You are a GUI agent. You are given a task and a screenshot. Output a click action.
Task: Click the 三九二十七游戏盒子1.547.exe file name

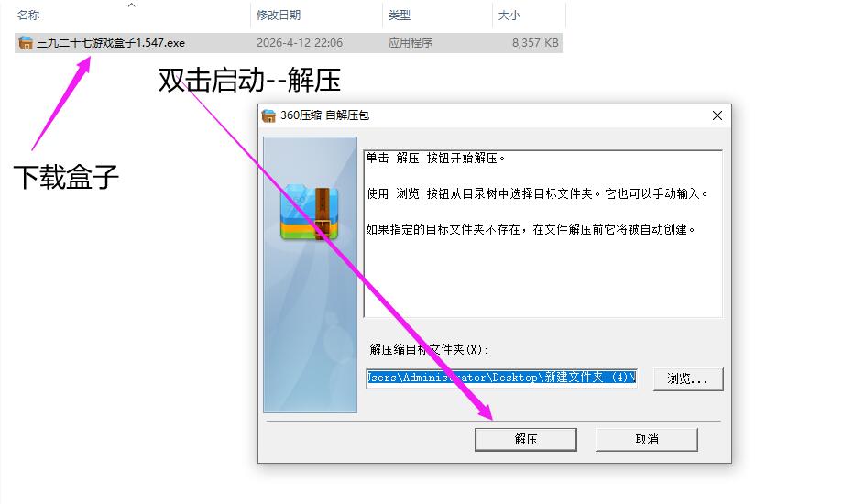pyautogui.click(x=111, y=42)
